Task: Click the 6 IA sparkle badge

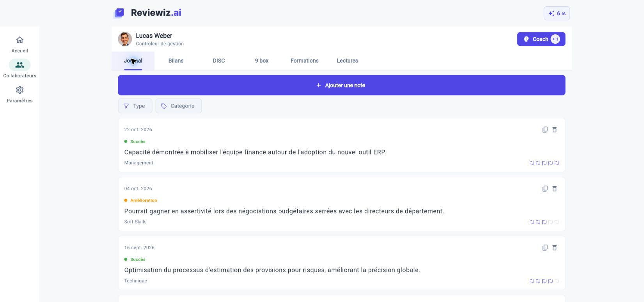Action: 557,13
